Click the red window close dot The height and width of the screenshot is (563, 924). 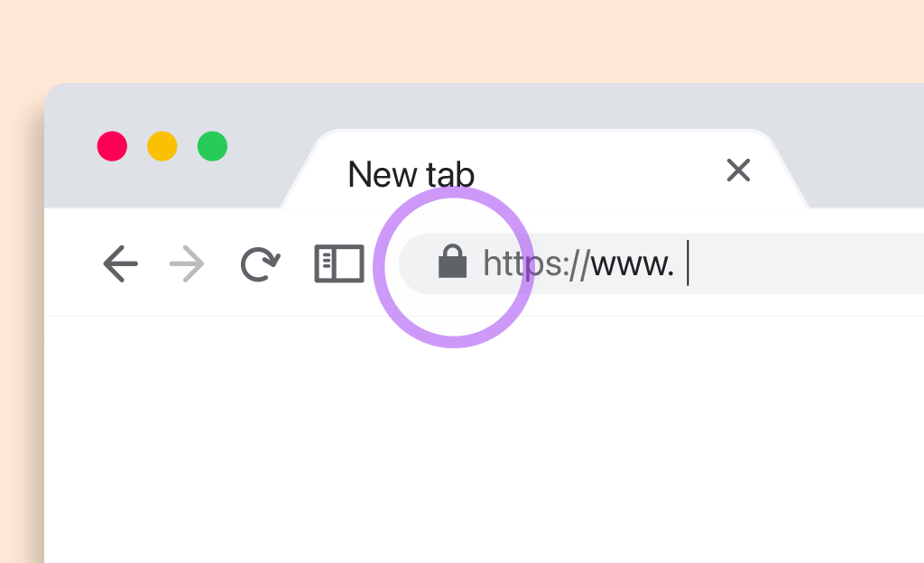[112, 146]
